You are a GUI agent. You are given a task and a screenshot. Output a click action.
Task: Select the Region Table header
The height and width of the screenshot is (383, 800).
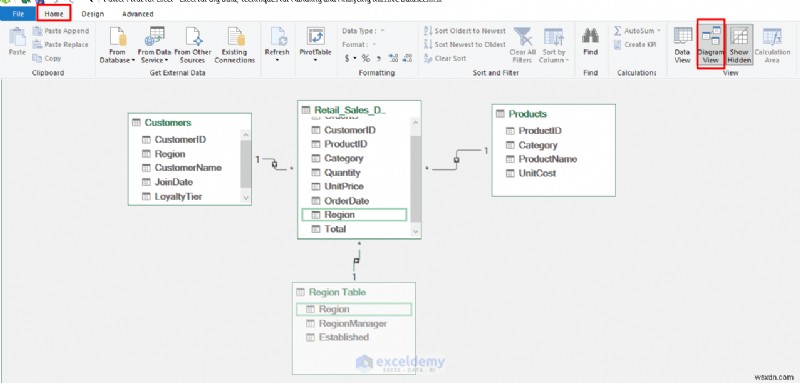coord(337,292)
